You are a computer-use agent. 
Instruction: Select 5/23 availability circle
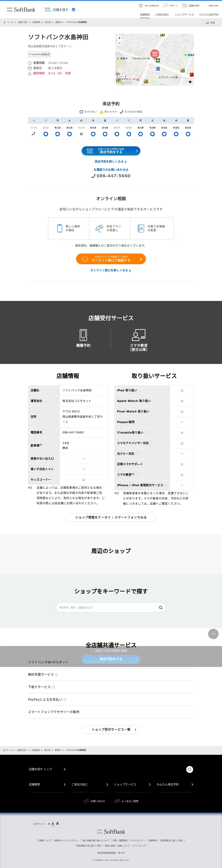click(x=188, y=134)
